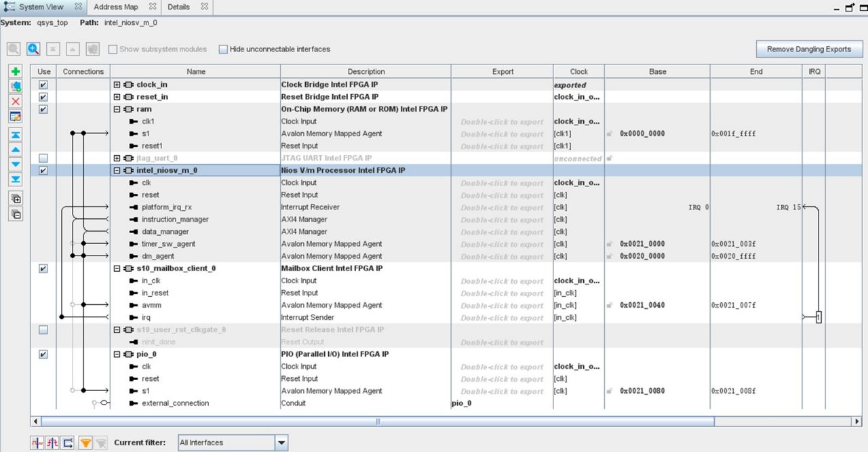Enable the jtag_uart_0 Use checkbox
Viewport: 868px width, 452px height.
43,158
